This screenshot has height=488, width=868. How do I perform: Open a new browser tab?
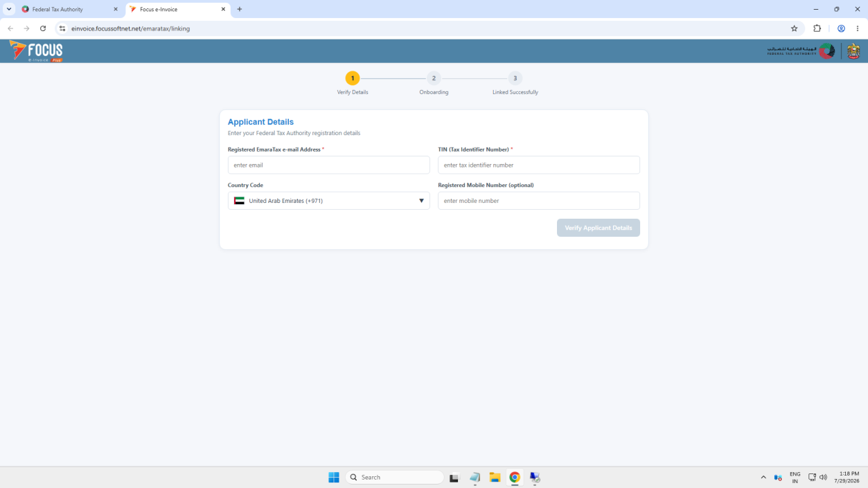click(x=240, y=9)
